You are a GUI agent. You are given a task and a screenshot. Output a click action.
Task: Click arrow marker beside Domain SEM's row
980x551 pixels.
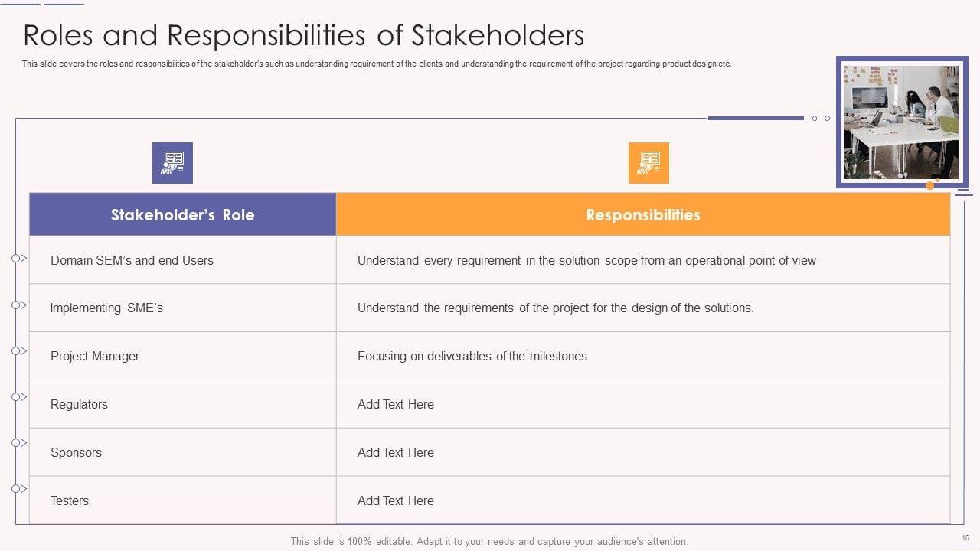click(20, 259)
